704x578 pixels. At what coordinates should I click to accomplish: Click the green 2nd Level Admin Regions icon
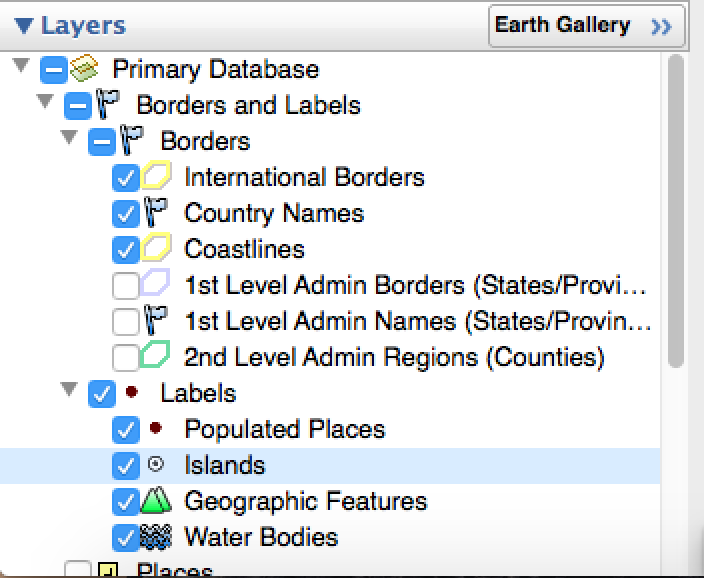click(157, 356)
